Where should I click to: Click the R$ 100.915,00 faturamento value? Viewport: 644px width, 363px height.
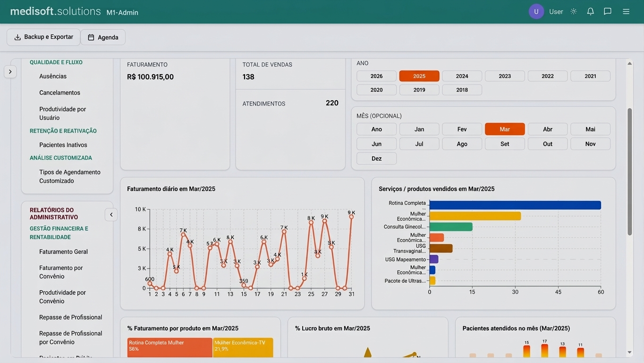click(x=151, y=77)
